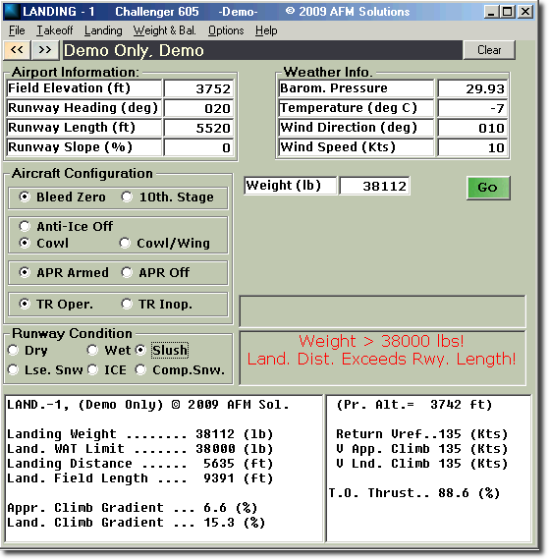Click the '(Pr. Alt.= 3742 ft)' text

(x=414, y=405)
